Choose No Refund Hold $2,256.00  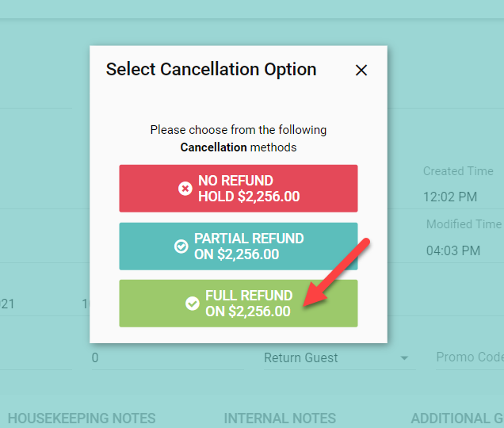(239, 189)
